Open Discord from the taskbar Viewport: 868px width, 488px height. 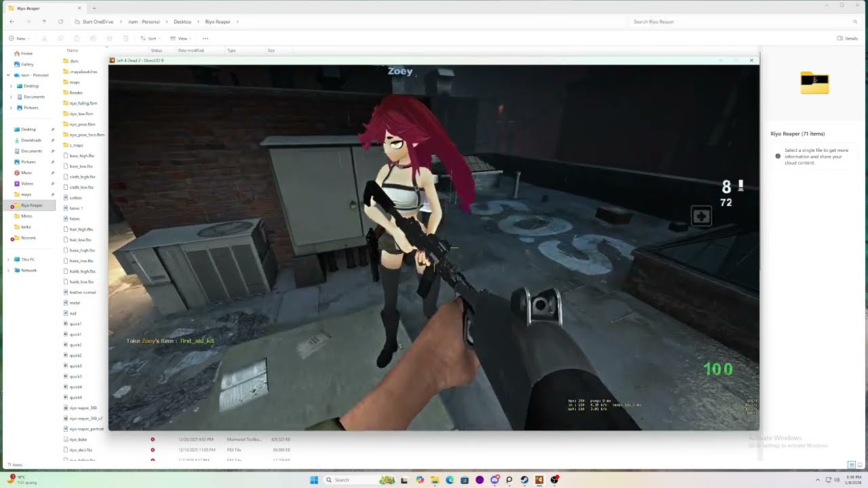[494, 480]
